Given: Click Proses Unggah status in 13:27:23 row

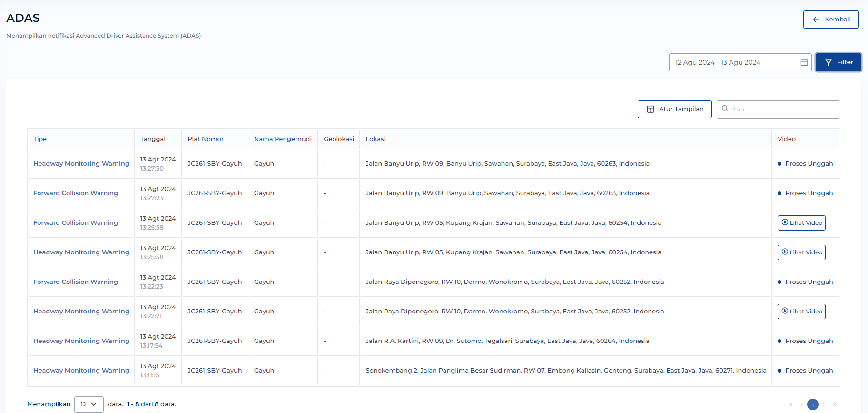Looking at the screenshot, I should point(805,193).
